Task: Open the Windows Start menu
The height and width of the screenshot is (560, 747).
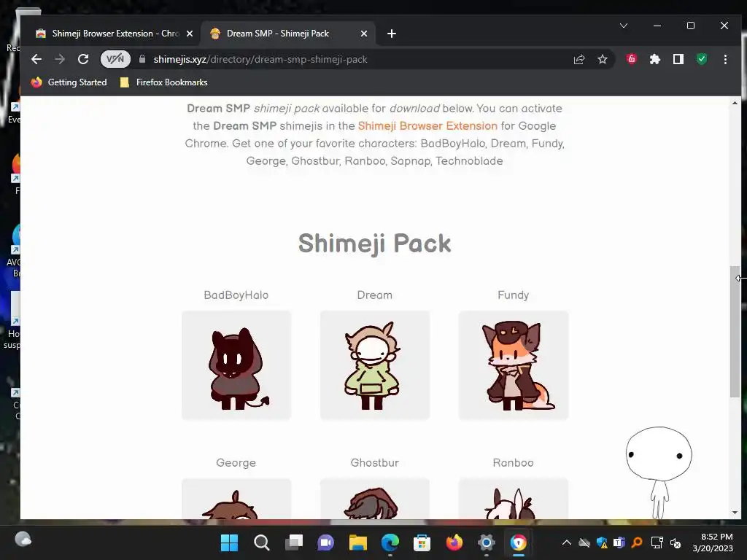Action: (x=229, y=542)
